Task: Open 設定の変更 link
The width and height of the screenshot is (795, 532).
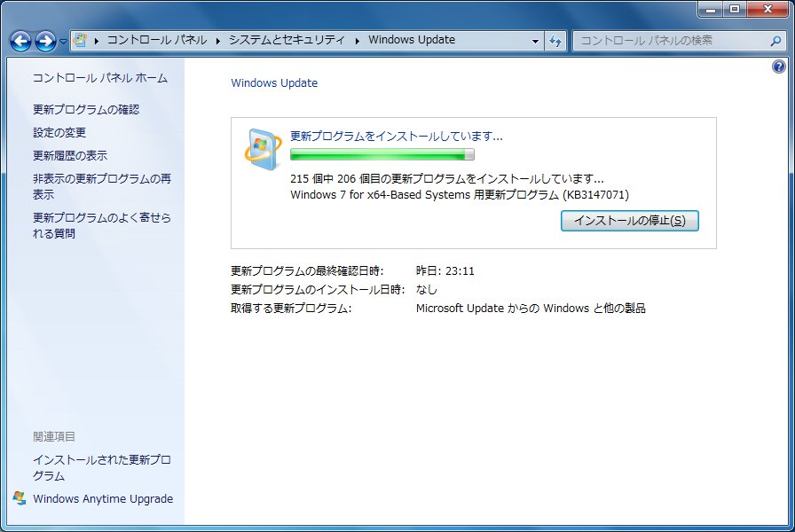Action: (x=59, y=133)
